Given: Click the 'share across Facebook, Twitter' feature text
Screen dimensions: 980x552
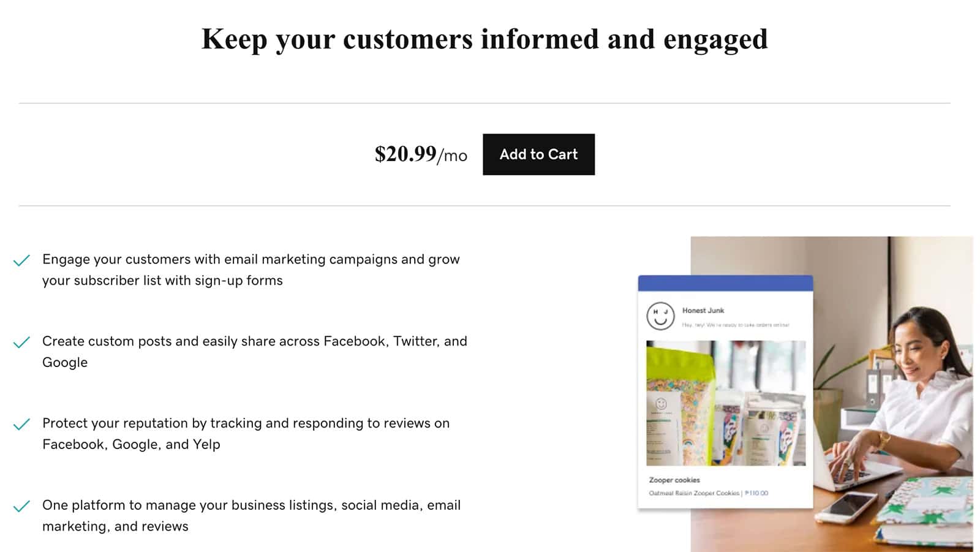Looking at the screenshot, I should [x=254, y=352].
